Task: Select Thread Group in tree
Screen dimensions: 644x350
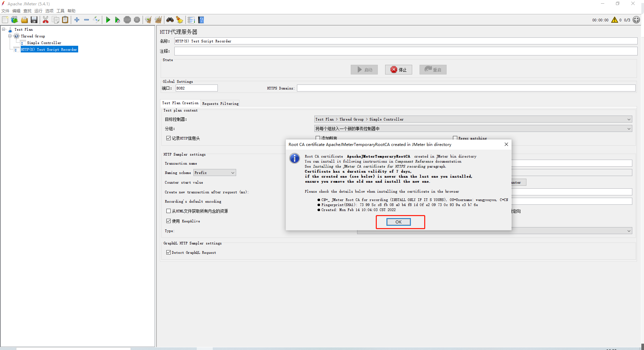Action: click(x=33, y=36)
